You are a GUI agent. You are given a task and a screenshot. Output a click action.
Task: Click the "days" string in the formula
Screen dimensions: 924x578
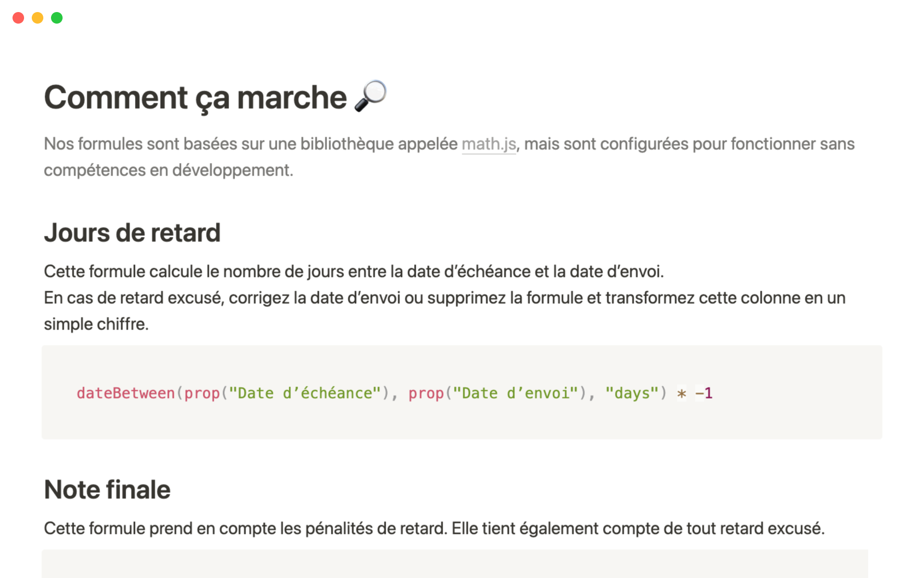pyautogui.click(x=632, y=393)
